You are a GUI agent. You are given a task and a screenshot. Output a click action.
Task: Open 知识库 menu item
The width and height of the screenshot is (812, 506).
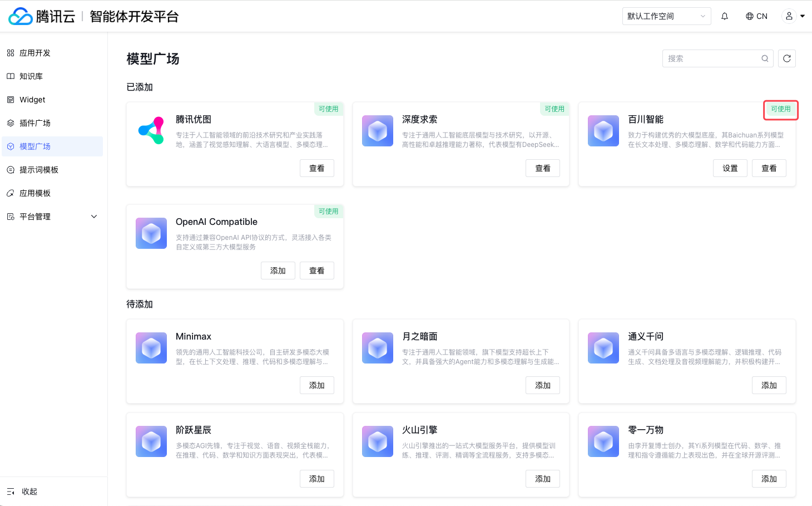tap(52, 76)
